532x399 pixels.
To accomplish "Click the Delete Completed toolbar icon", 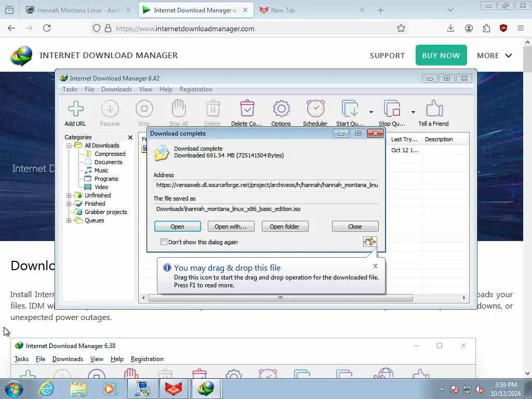I will pos(247,113).
